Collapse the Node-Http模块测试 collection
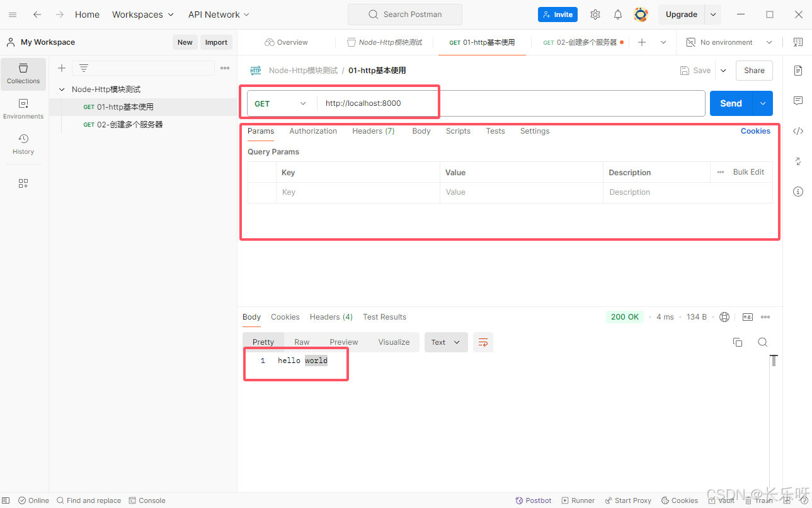 point(62,89)
